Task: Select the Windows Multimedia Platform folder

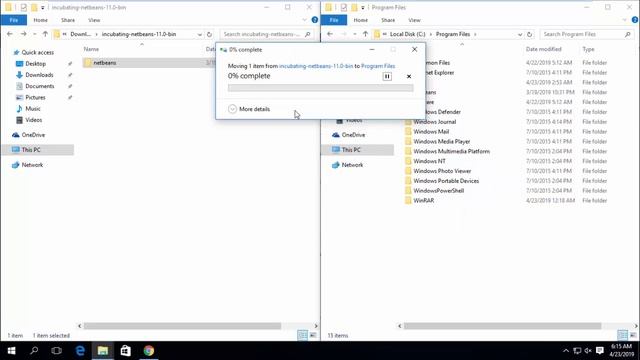Action: click(451, 151)
